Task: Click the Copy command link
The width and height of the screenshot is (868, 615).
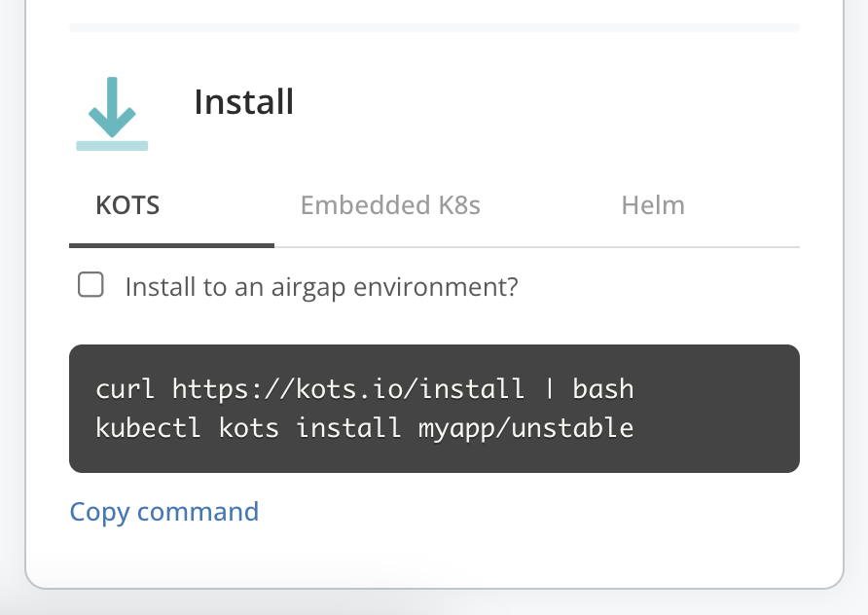Action: [x=163, y=512]
